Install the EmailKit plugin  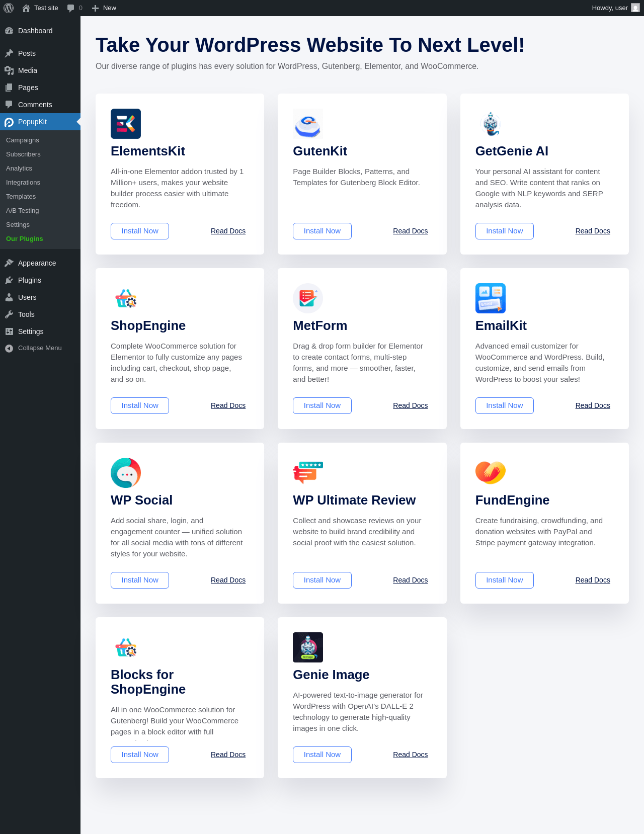[x=505, y=405]
